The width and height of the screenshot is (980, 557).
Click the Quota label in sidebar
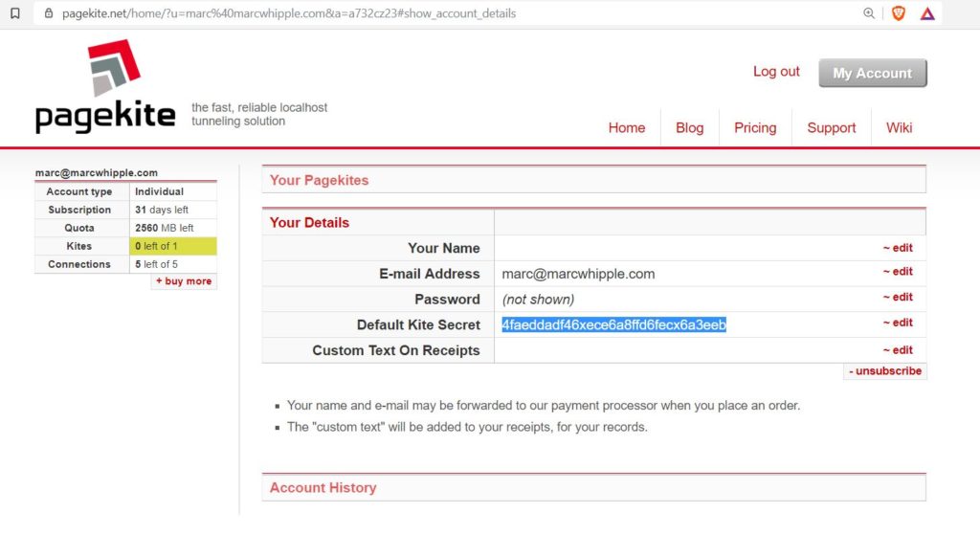click(x=79, y=228)
